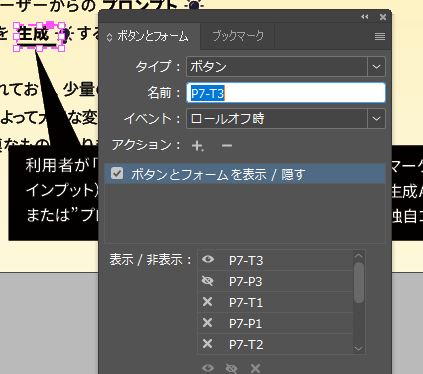Click the visibility list scrollbar thumb

coord(359,283)
